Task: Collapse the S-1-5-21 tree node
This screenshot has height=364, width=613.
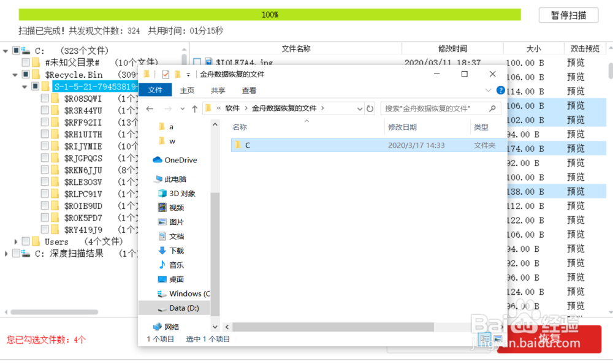Action: [x=26, y=86]
